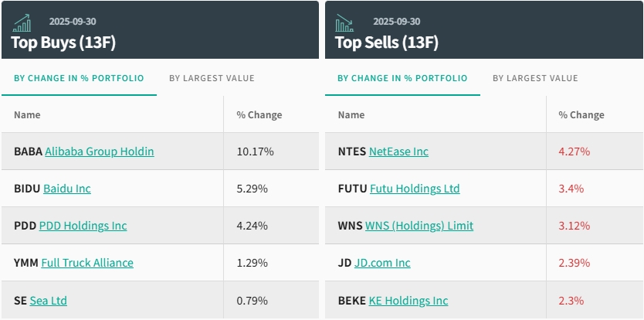644x320 pixels.
Task: Select Top Sells 'By Change in % Portfolio' tab
Action: pyautogui.click(x=402, y=78)
